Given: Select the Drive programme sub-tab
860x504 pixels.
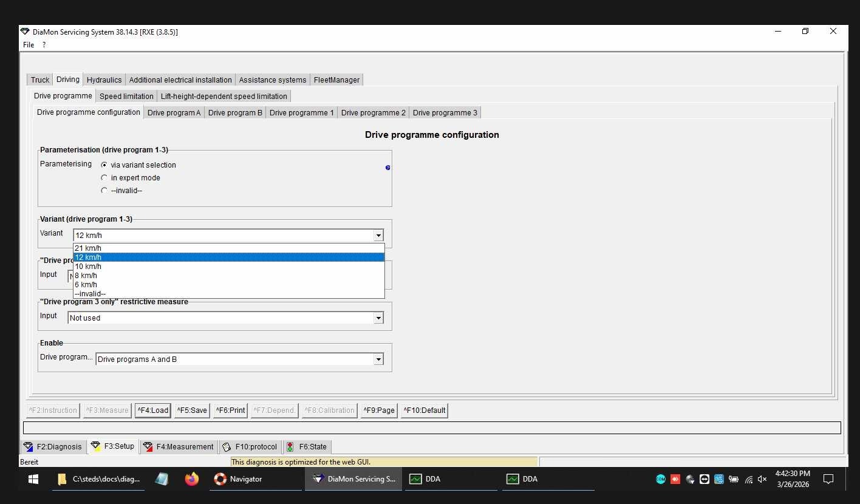Looking at the screenshot, I should 63,96.
